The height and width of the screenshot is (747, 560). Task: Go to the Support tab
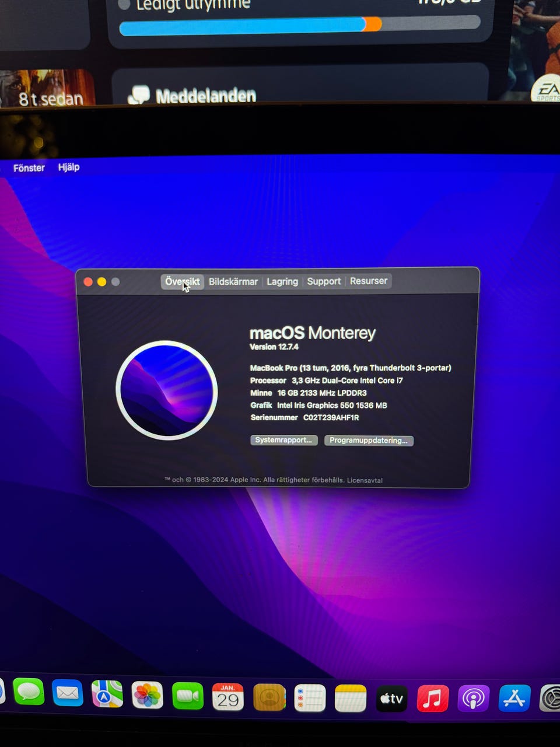click(x=324, y=281)
